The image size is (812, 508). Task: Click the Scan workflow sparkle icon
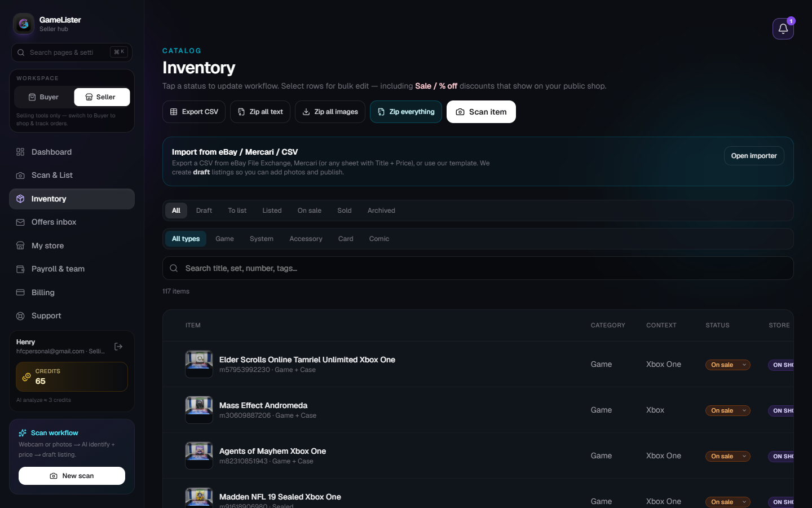pos(23,433)
